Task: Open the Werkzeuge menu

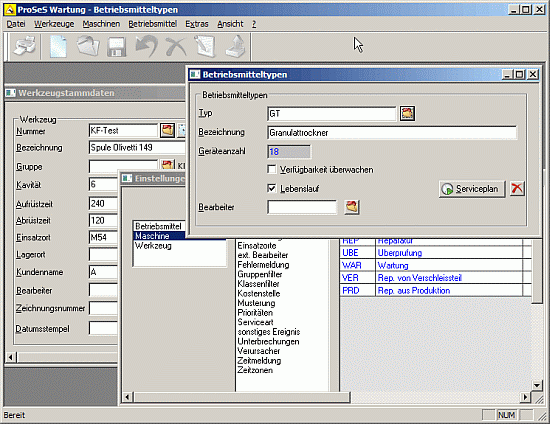Action: (x=54, y=24)
